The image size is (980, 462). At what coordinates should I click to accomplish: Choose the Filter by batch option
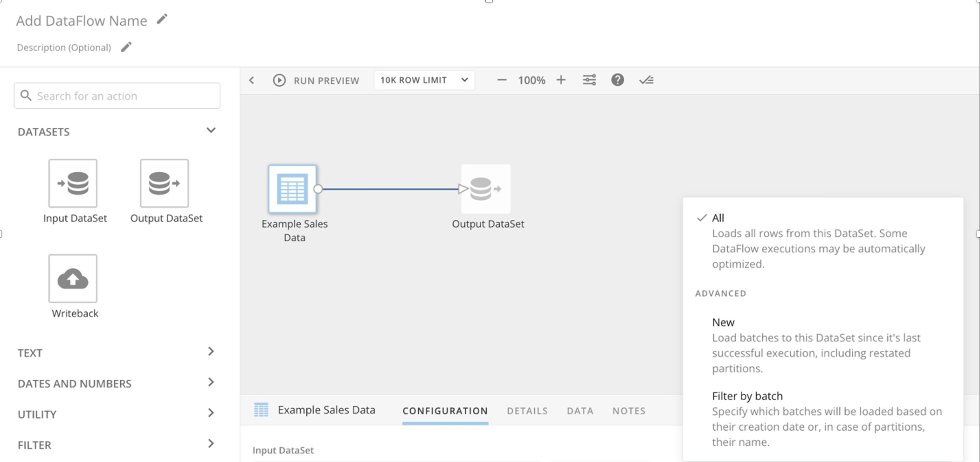(747, 396)
